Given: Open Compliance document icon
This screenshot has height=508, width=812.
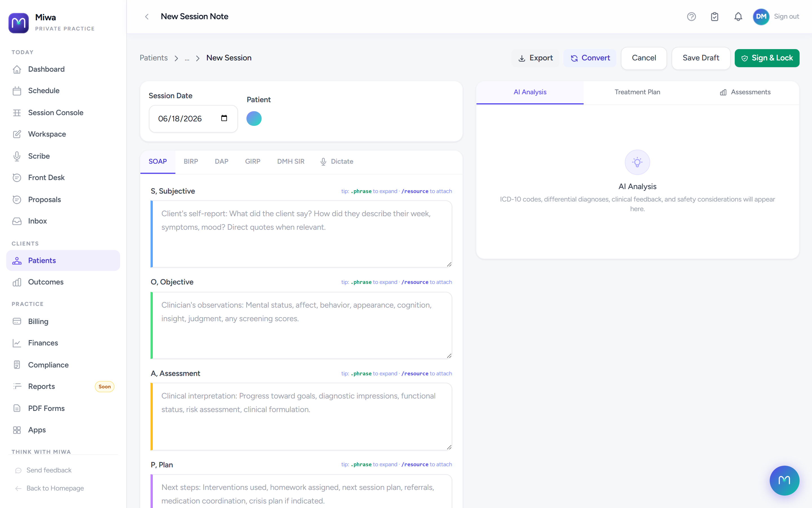Looking at the screenshot, I should point(17,365).
